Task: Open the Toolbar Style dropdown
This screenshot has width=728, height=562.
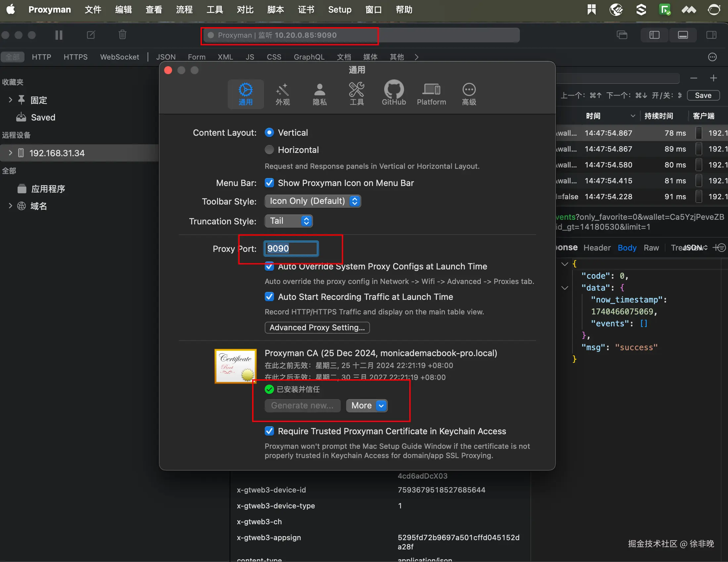Action: [313, 201]
